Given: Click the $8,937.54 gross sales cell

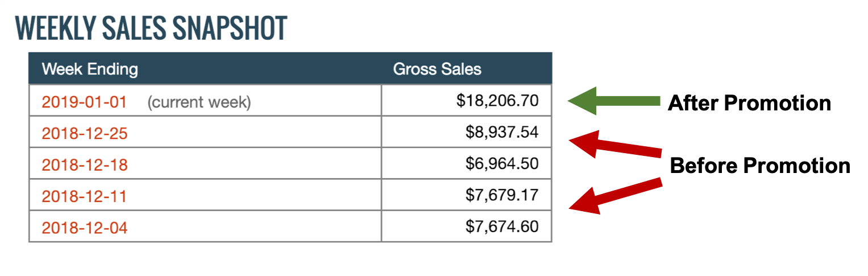Looking at the screenshot, I should (x=467, y=132).
